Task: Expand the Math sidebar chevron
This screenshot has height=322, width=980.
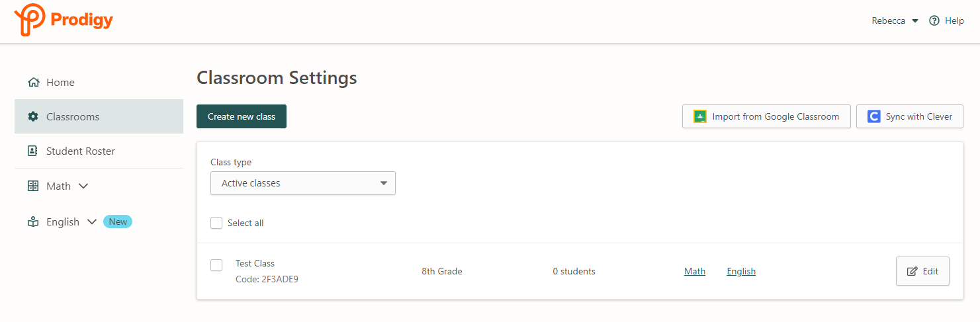Action: coord(83,186)
